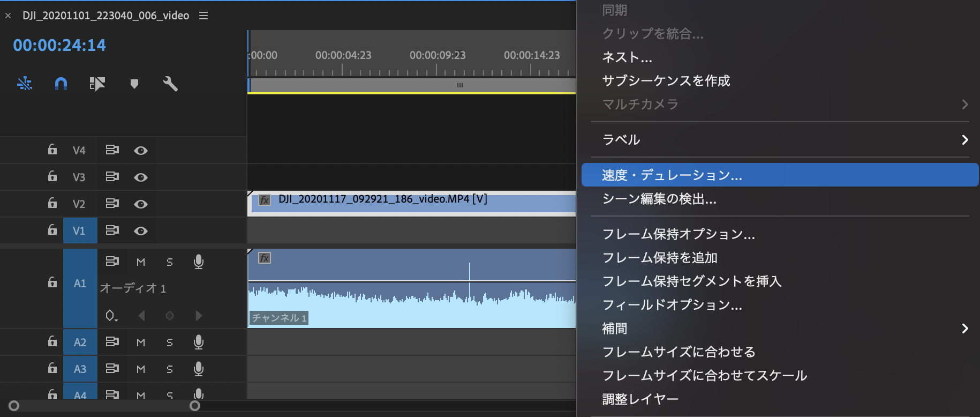The image size is (980, 417).
Task: Close the DJI_20201101 sequence tab
Action: click(x=8, y=16)
